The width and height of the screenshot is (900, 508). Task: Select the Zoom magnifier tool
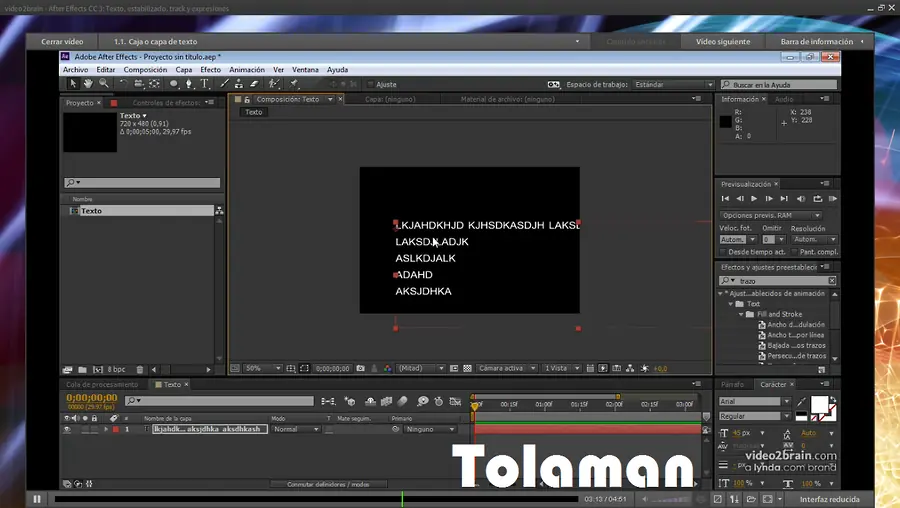[103, 85]
